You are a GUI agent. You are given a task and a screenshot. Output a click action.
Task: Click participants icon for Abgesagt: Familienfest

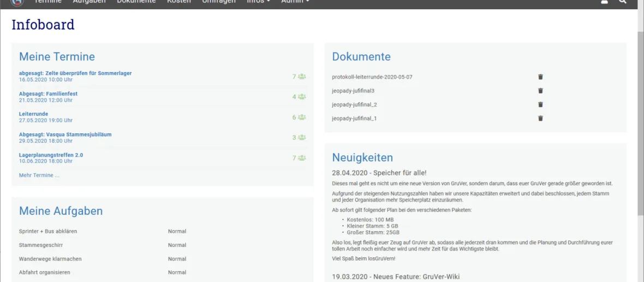click(302, 97)
